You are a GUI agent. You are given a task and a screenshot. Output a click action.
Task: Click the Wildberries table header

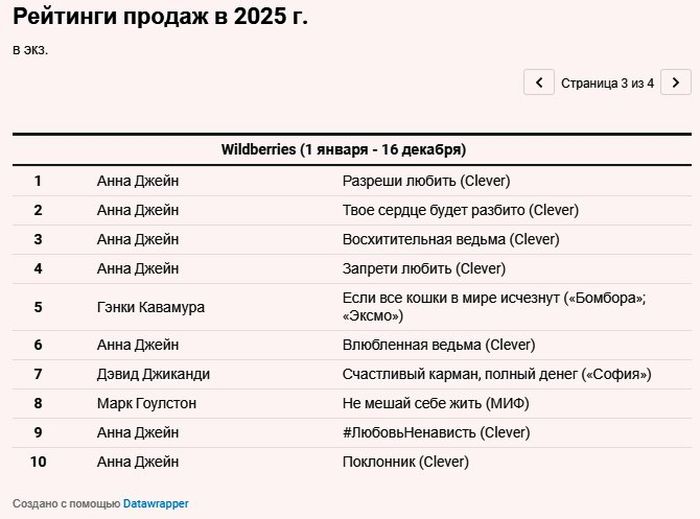click(344, 149)
